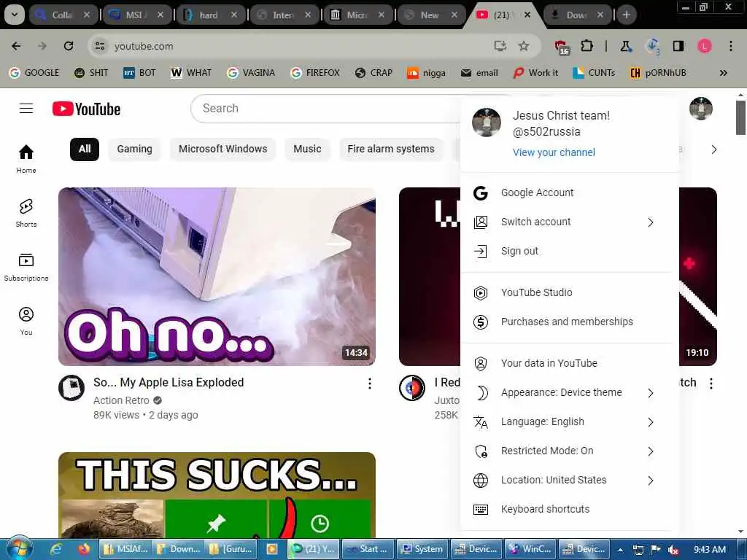Launch Firefox from taskbar
This screenshot has width=747, height=560.
84,549
